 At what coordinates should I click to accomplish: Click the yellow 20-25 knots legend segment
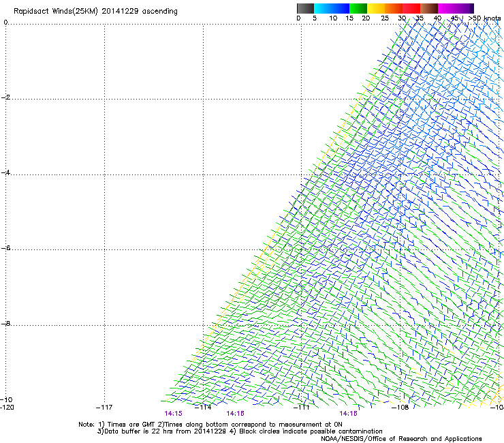click(376, 8)
